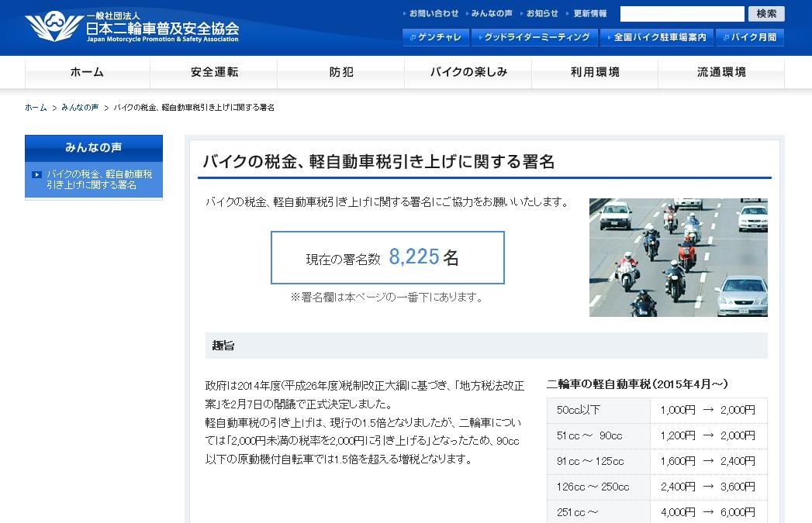Select バイクの楽しみ navigation tab
812x523 pixels.
click(x=468, y=72)
